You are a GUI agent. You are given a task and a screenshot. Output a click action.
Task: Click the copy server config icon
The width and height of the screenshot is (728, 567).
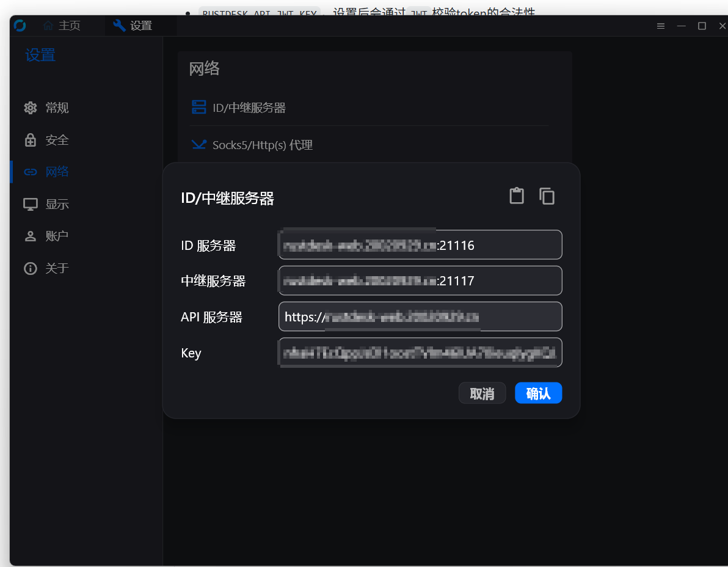coord(547,196)
